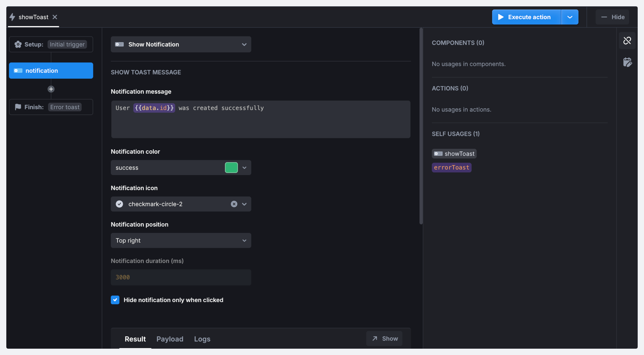Click the green success color swatch
Image resolution: width=644 pixels, height=355 pixels.
click(231, 167)
